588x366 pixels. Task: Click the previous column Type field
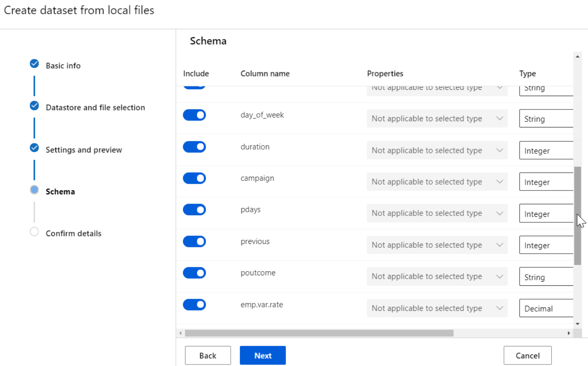pyautogui.click(x=546, y=245)
